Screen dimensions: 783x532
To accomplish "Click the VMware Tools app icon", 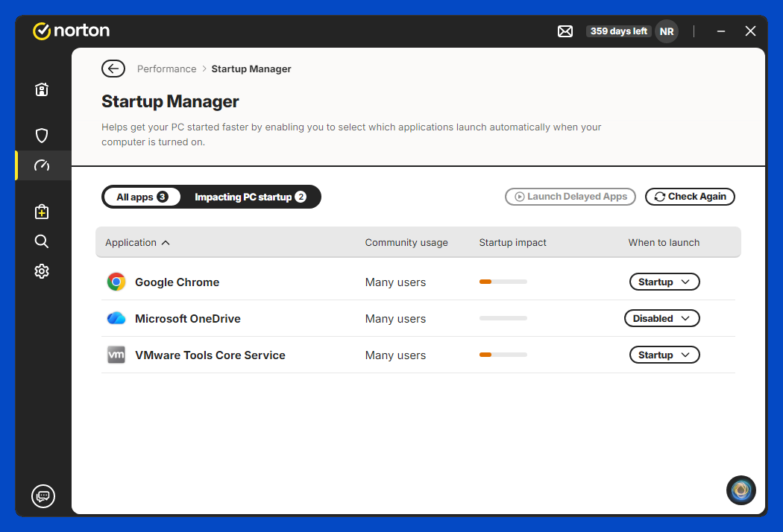I will coord(116,355).
